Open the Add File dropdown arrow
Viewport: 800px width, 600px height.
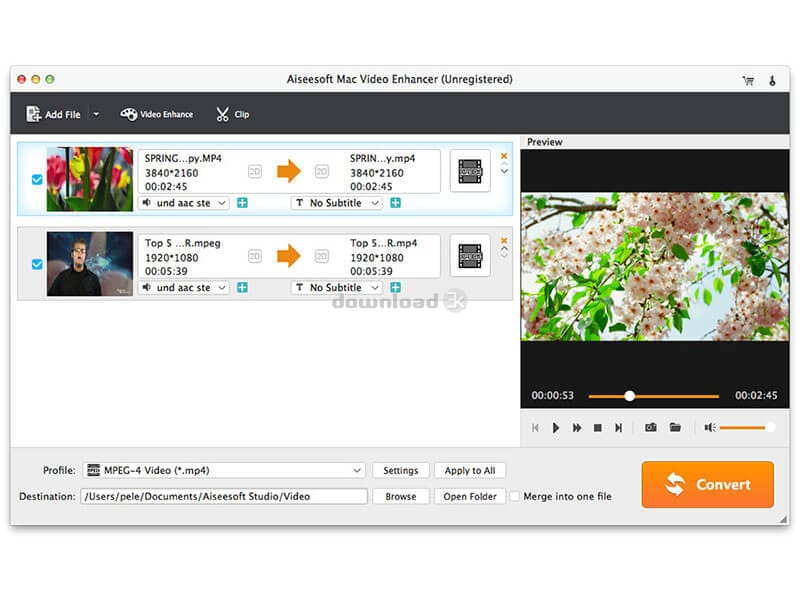click(96, 114)
